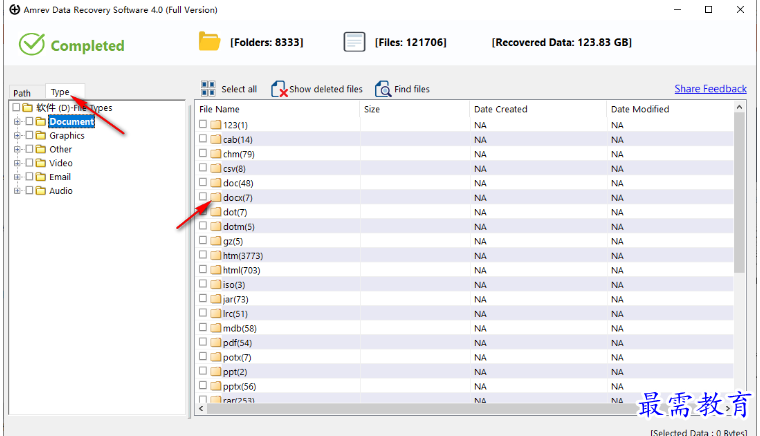The height and width of the screenshot is (436, 760).
Task: Click folder icon of pdf(54) row
Action: point(216,343)
